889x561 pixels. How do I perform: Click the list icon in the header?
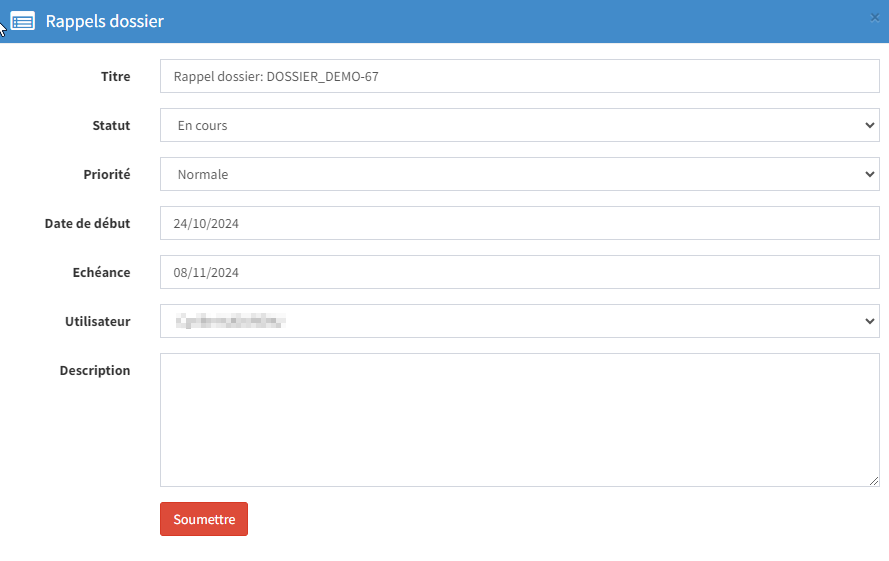pyautogui.click(x=22, y=21)
